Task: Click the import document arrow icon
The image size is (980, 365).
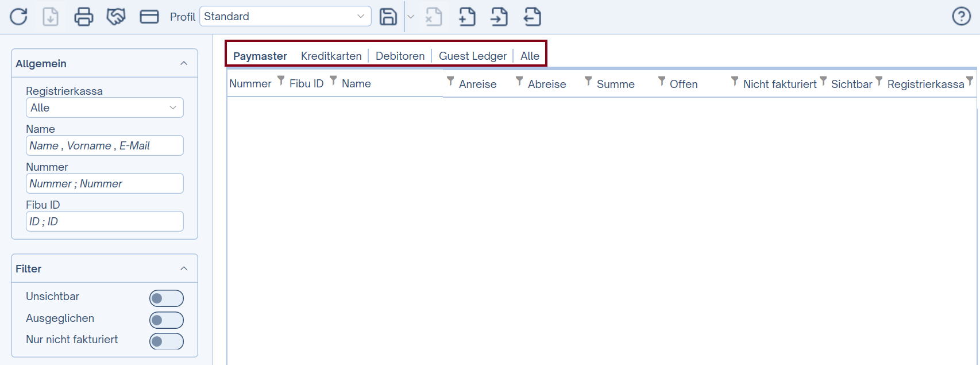Action: (499, 17)
